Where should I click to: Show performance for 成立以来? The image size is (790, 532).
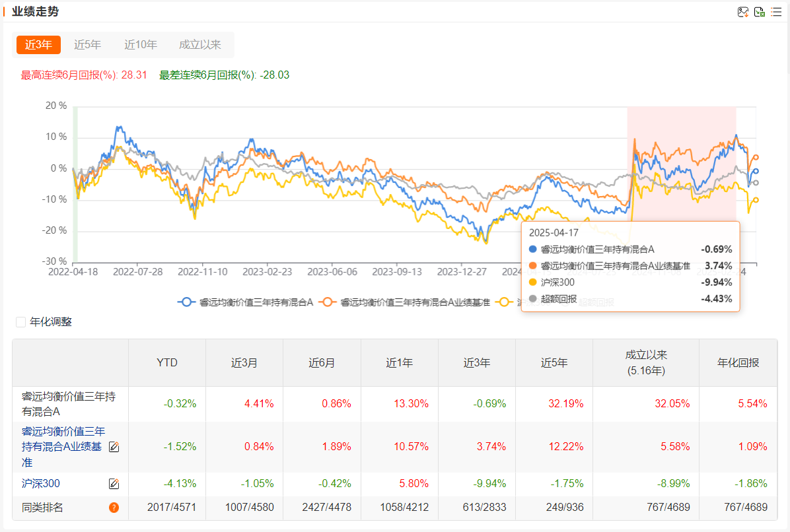[x=200, y=45]
